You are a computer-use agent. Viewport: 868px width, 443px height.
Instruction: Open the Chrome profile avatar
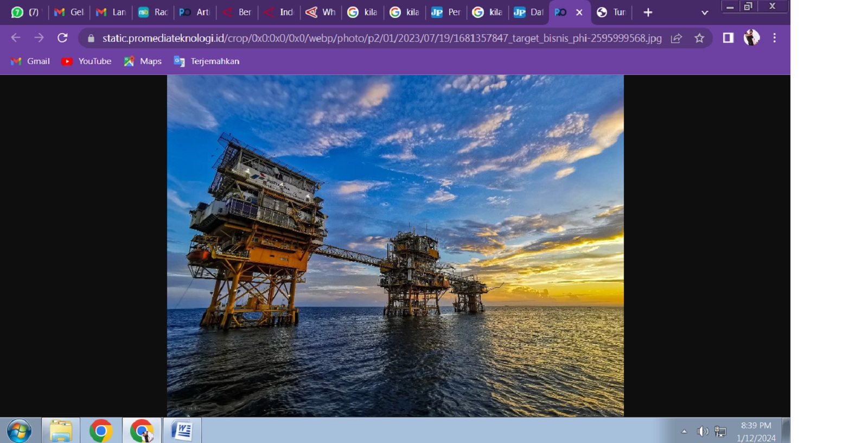click(x=751, y=37)
